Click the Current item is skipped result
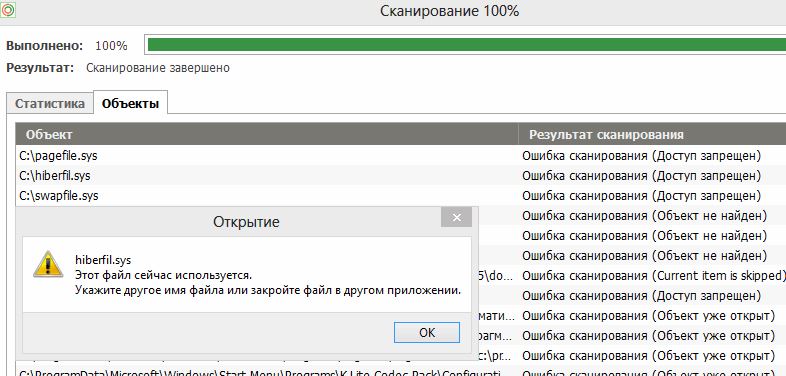Viewport: 786px width, 376px height. (x=653, y=276)
